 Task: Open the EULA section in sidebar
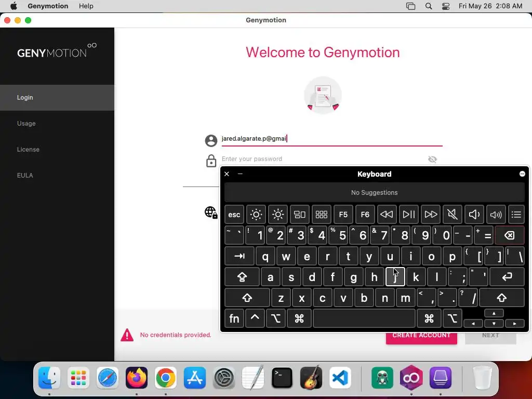pos(57,176)
